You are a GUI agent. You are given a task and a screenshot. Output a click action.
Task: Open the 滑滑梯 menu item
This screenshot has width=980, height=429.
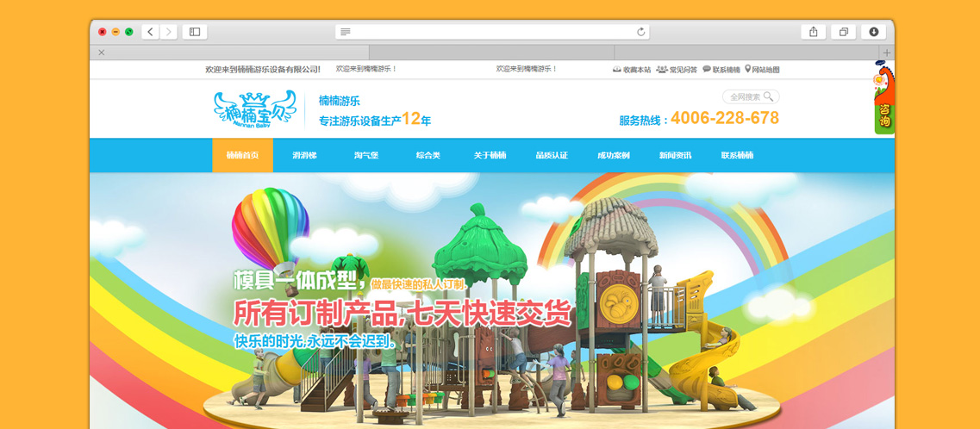click(304, 155)
